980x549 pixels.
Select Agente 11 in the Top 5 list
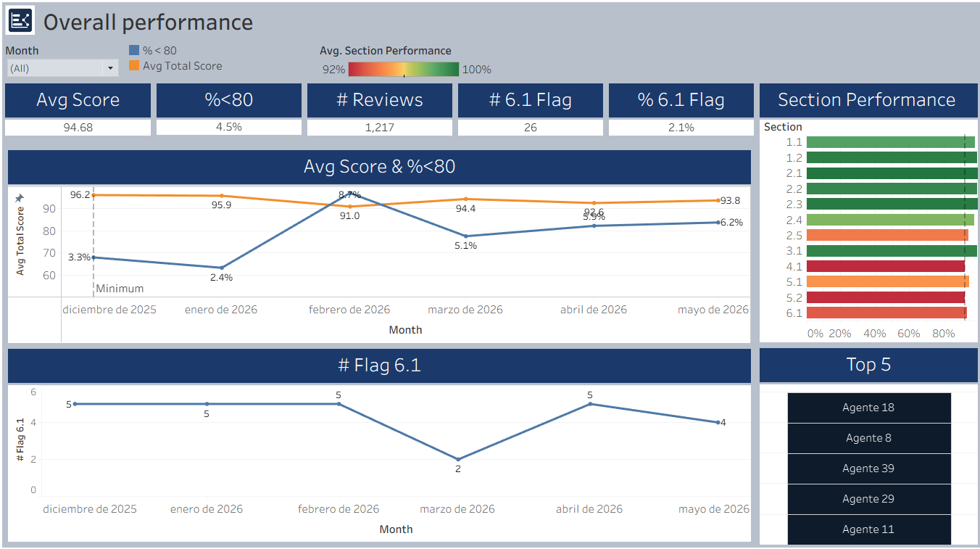pos(869,529)
